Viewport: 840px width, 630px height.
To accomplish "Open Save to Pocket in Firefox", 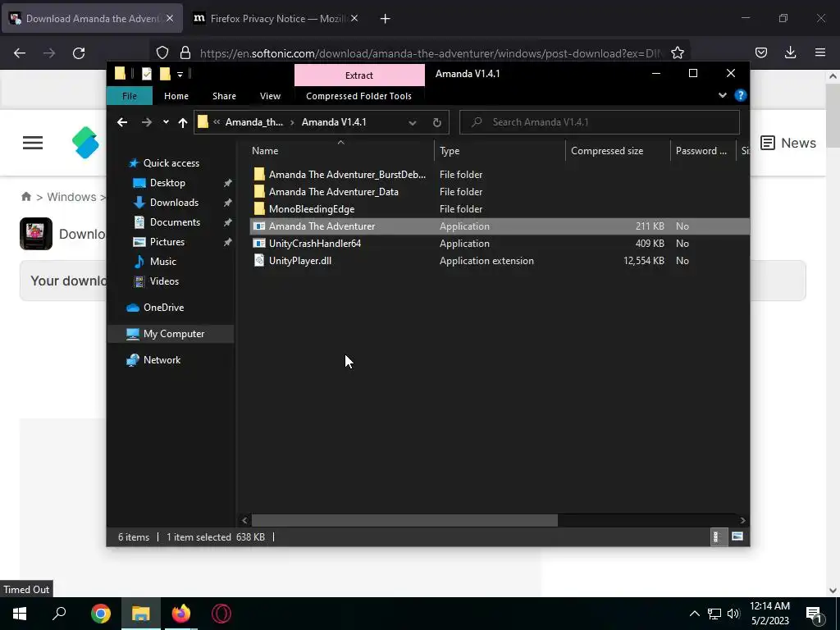I will [760, 52].
